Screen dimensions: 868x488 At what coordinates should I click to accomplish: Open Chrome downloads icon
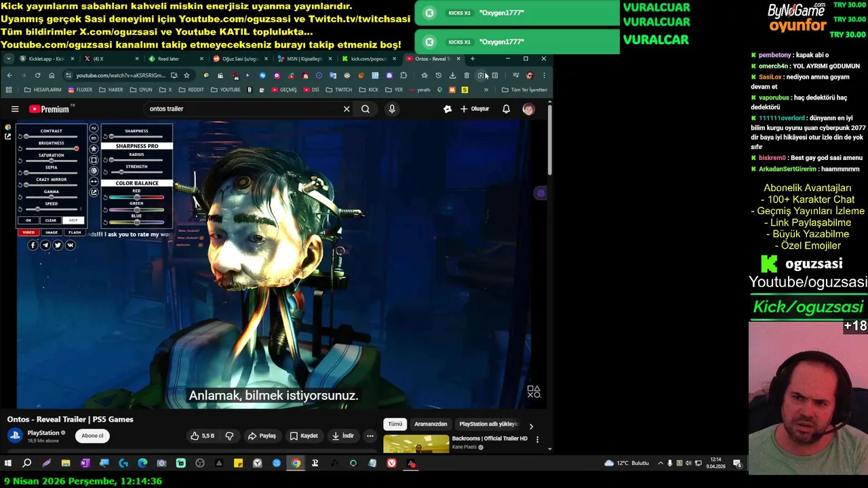(452, 75)
